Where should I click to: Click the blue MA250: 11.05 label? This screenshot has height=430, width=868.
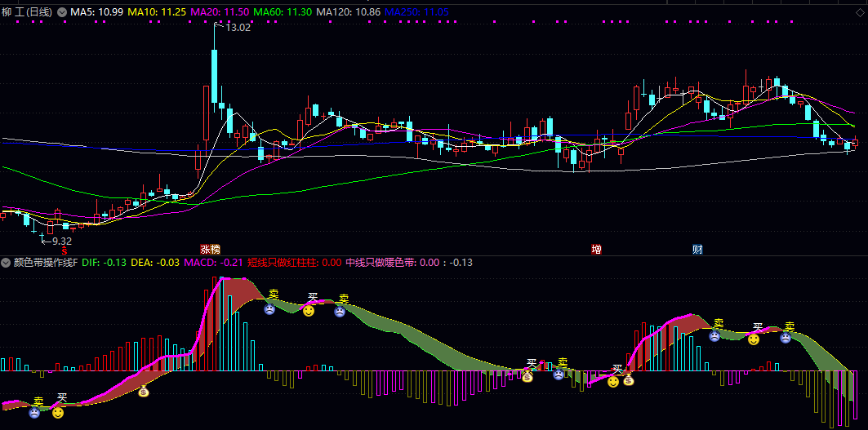416,11
